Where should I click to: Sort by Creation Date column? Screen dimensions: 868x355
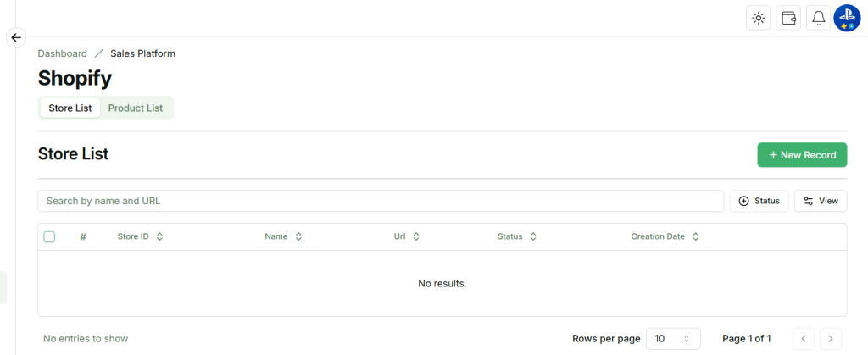696,237
